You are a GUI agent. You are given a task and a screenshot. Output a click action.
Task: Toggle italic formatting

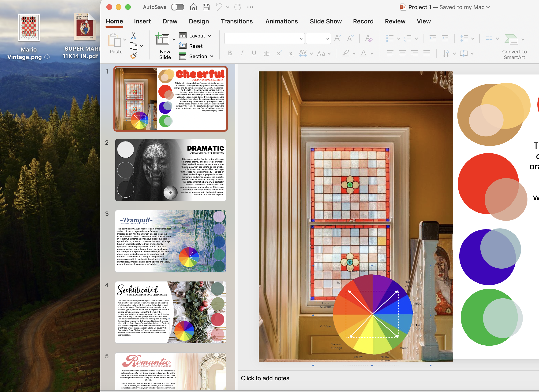242,53
